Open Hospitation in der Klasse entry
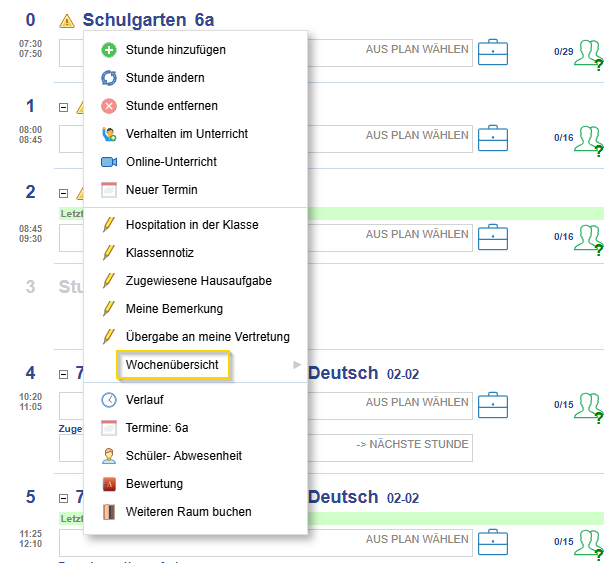Image resolution: width=616 pixels, height=563 pixels. click(x=191, y=224)
